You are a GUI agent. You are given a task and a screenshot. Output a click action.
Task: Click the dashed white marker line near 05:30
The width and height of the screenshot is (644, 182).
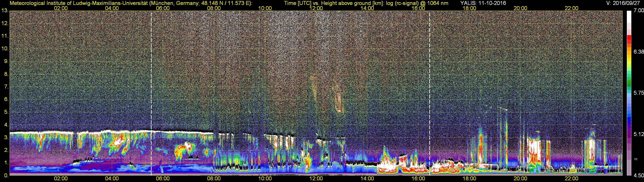[151, 93]
